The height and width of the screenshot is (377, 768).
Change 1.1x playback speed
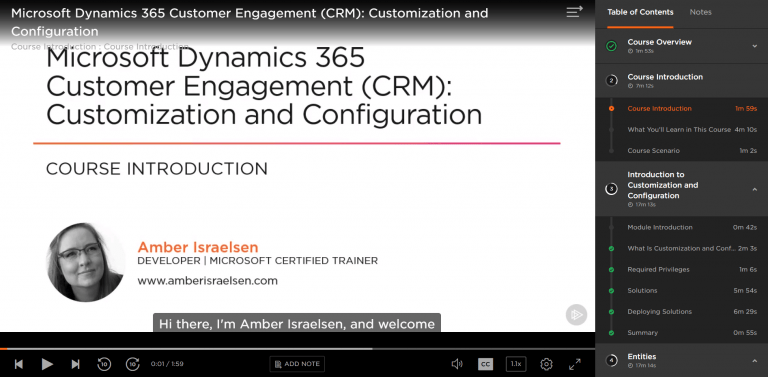516,364
